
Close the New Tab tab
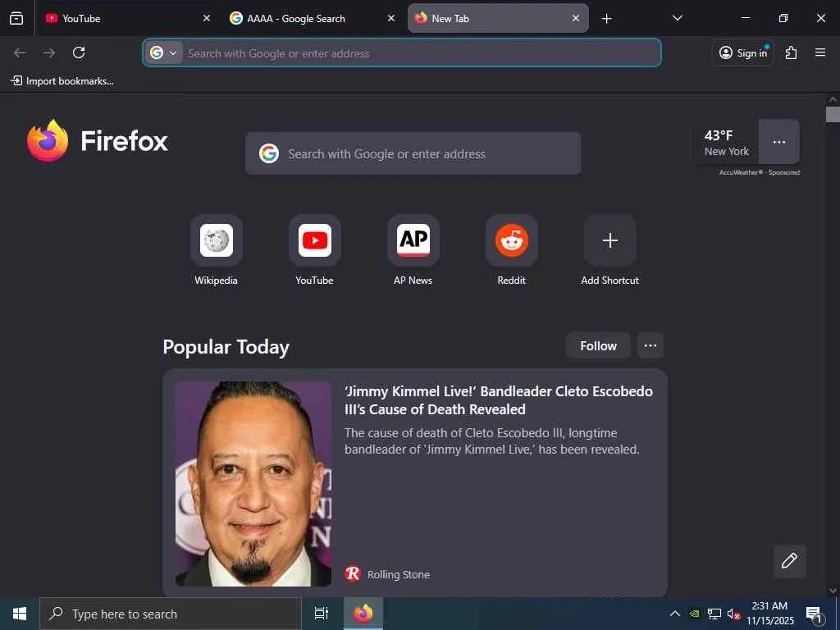coord(576,18)
